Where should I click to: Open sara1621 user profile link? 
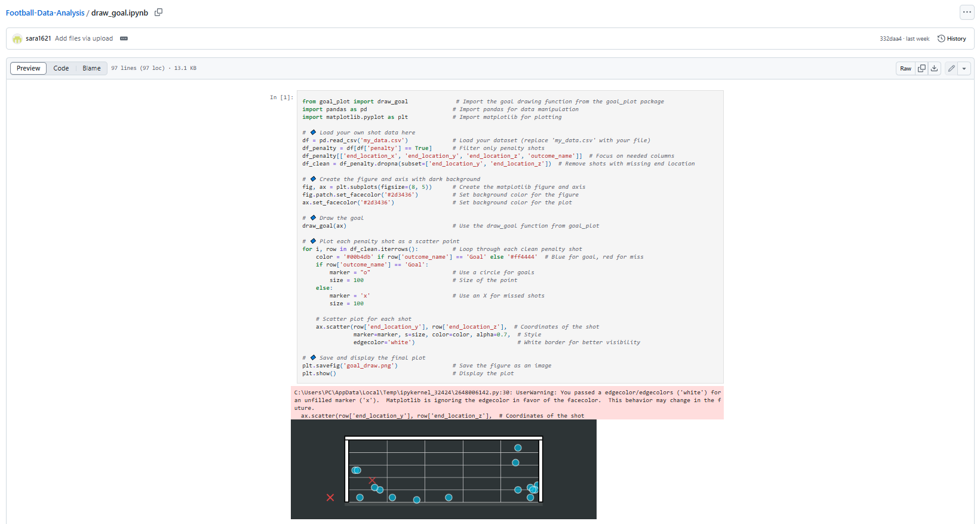38,39
